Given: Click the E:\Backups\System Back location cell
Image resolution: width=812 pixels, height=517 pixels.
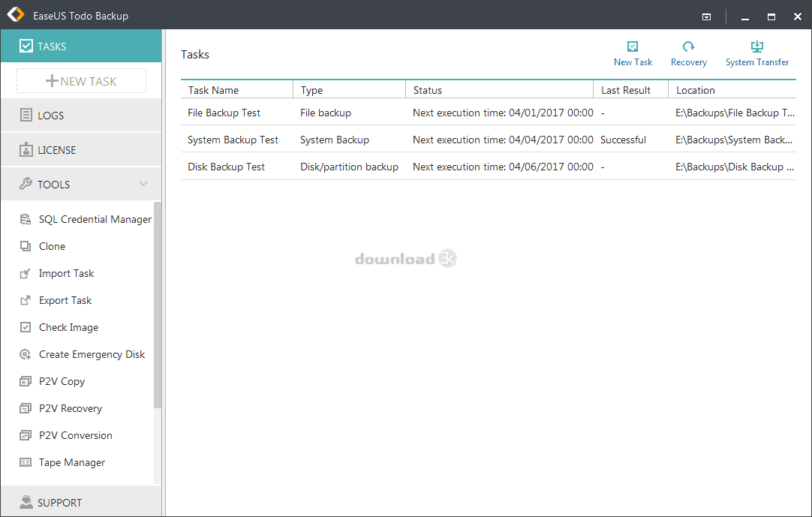Looking at the screenshot, I should click(x=734, y=140).
